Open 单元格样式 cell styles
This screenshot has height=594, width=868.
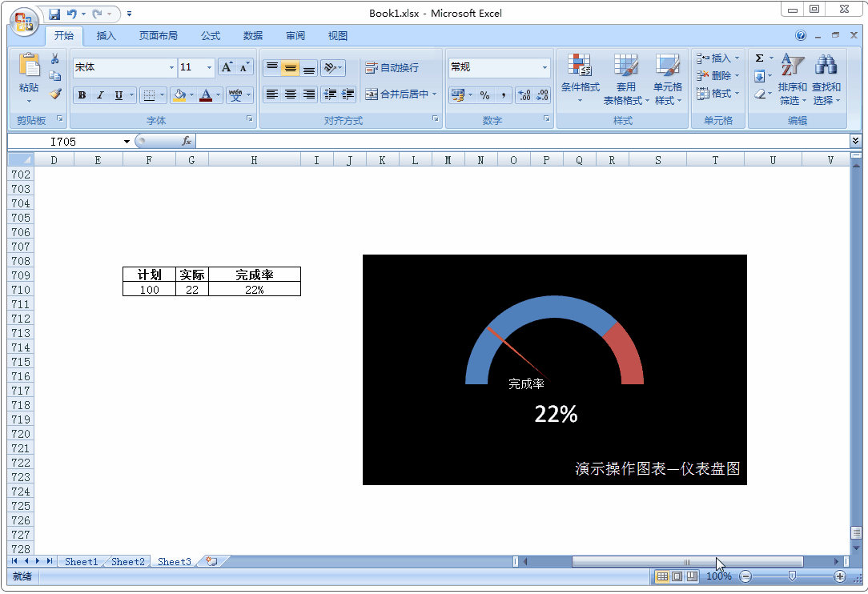(668, 79)
